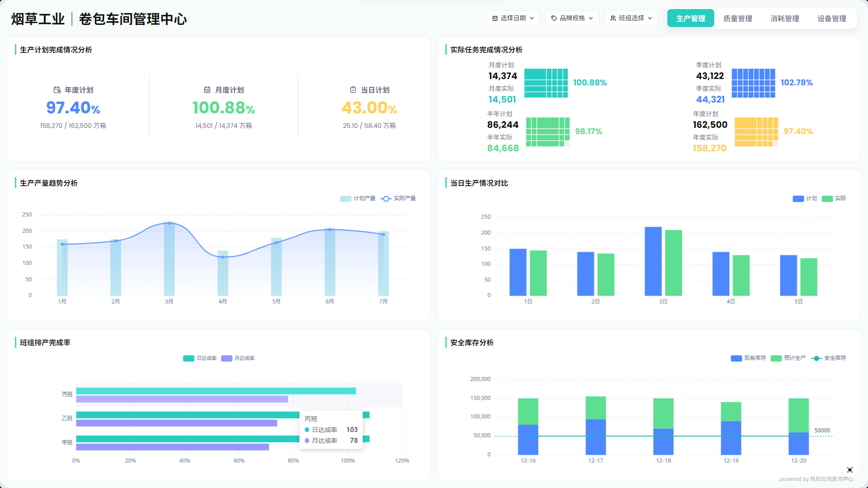Click the daily plan (当日计划) clipboard icon
This screenshot has width=868, height=488.
point(353,90)
